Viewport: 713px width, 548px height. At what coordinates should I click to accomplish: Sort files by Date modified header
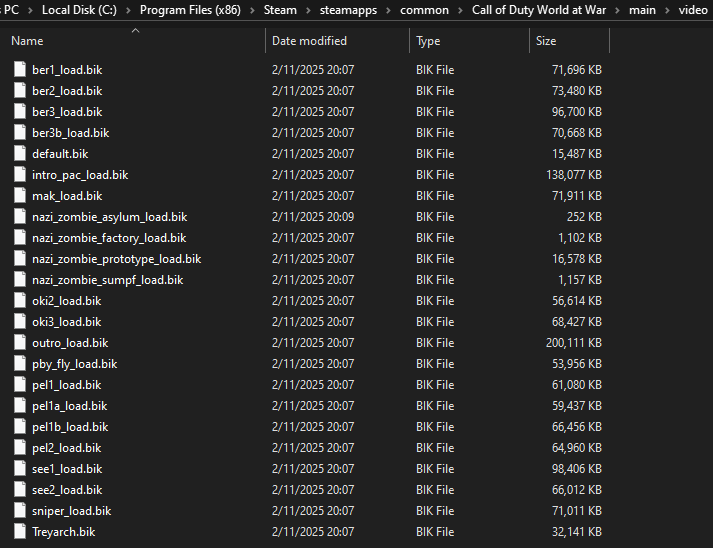pos(309,41)
